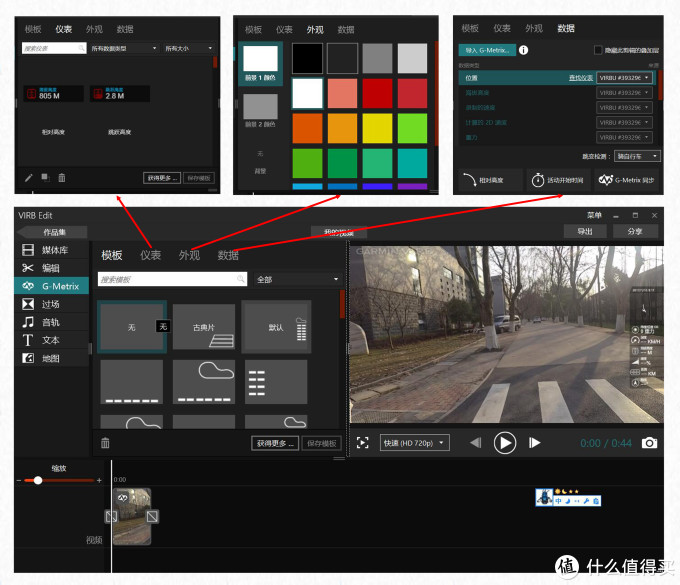Open the 所有大小 dropdown

click(x=189, y=49)
